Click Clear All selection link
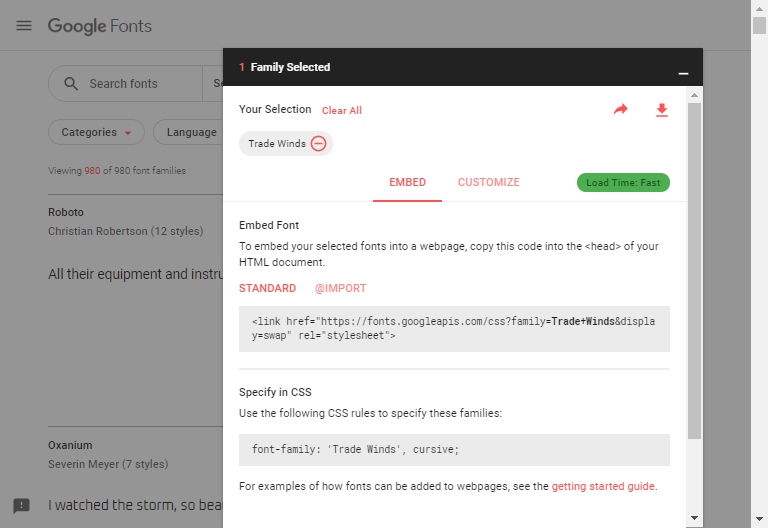Image resolution: width=768 pixels, height=528 pixels. (342, 111)
